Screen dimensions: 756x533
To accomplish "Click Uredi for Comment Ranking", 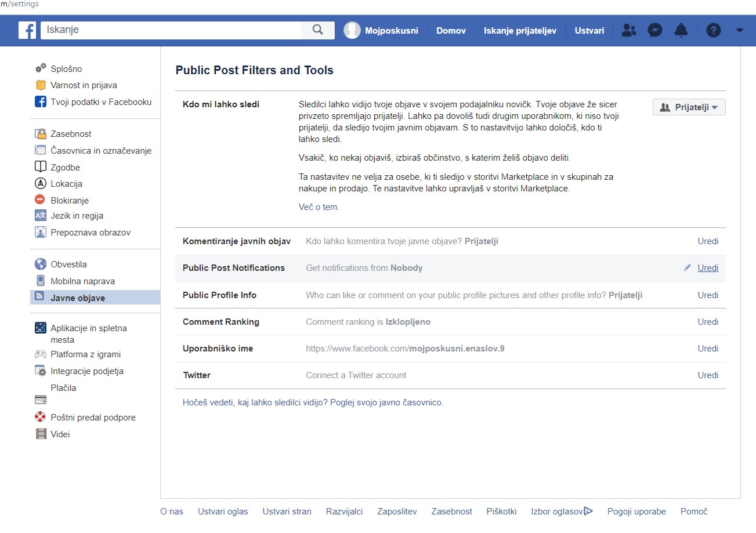I will 708,322.
